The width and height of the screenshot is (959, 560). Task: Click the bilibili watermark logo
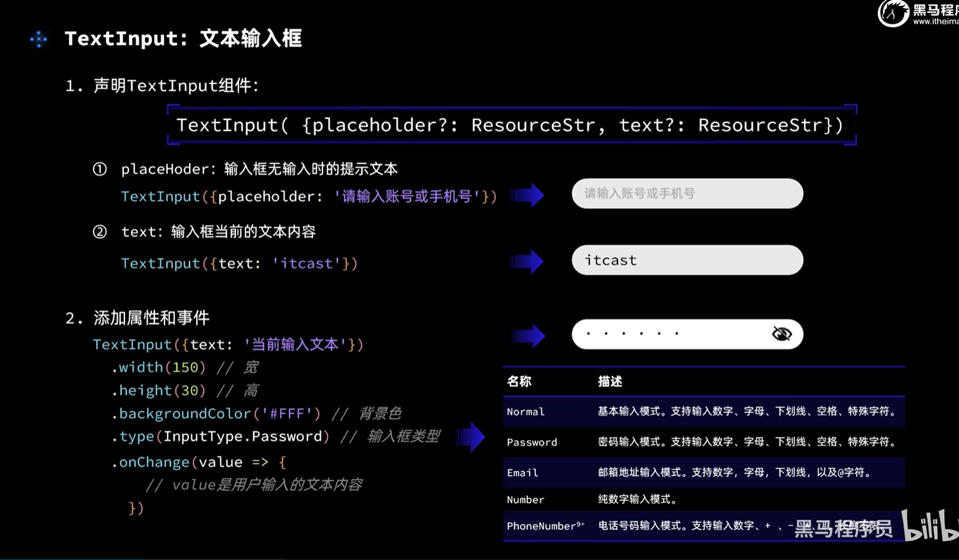[x=930, y=526]
